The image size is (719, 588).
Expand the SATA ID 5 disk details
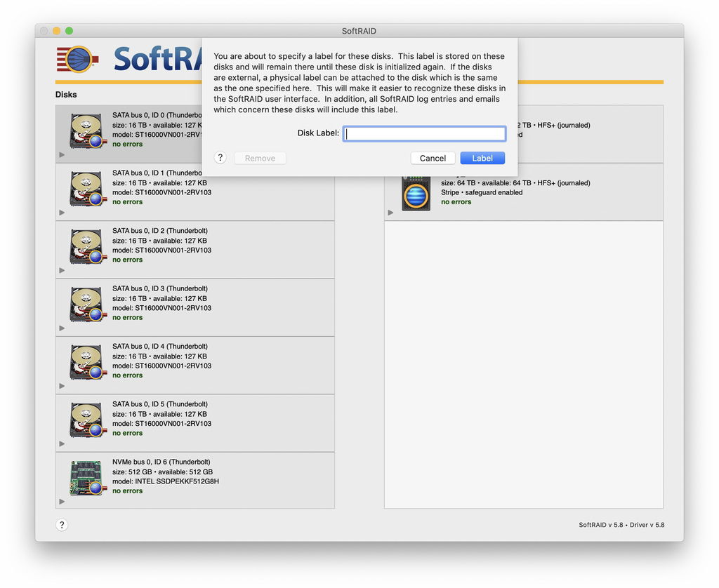(62, 443)
